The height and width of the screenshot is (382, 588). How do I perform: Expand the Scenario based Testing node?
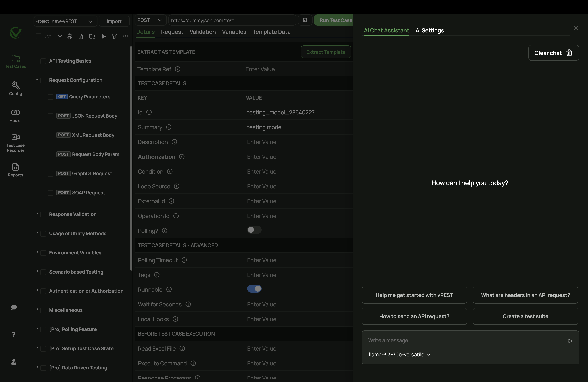[x=37, y=271]
